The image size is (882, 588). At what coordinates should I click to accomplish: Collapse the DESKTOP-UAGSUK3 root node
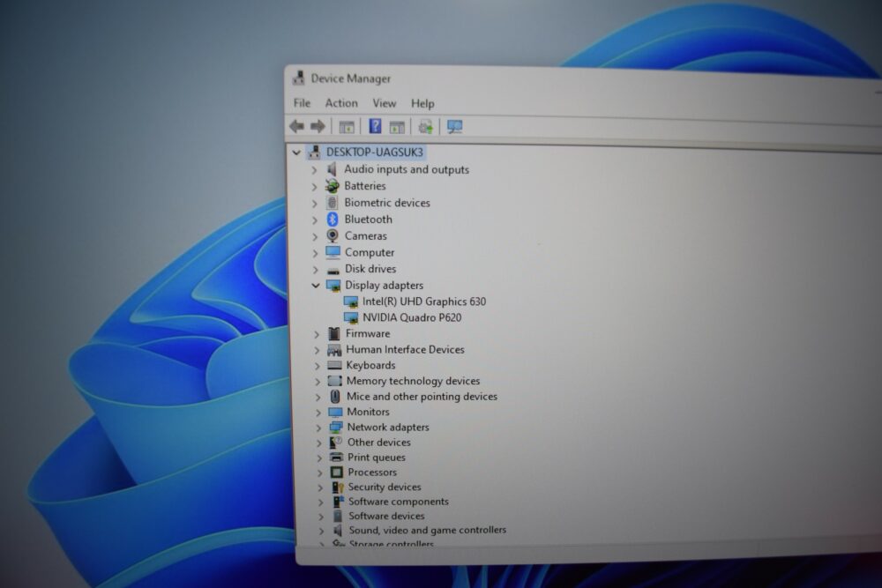coord(296,153)
